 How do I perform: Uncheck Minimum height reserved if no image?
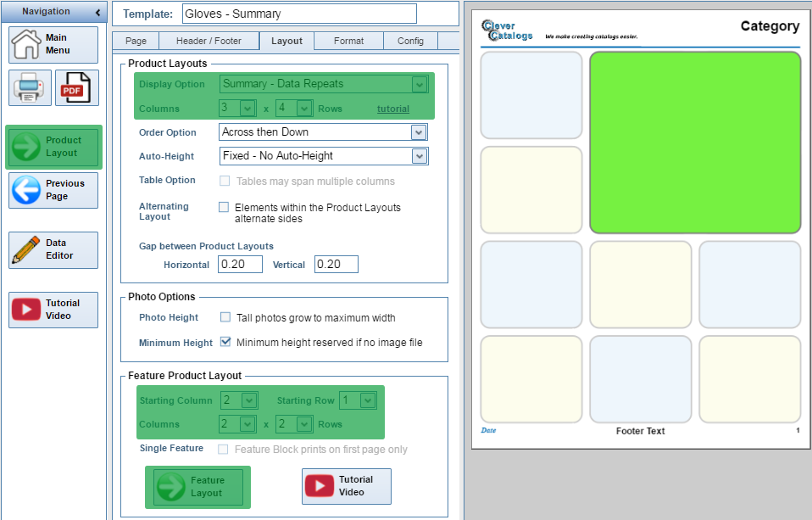225,343
